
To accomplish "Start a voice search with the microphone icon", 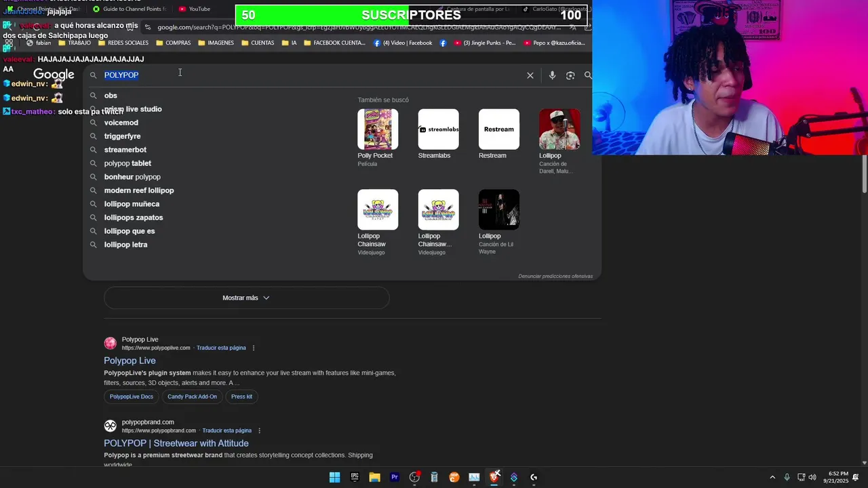I will coord(552,75).
